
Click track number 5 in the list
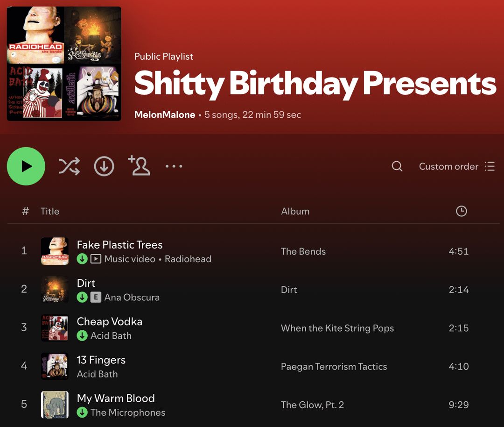(24, 404)
